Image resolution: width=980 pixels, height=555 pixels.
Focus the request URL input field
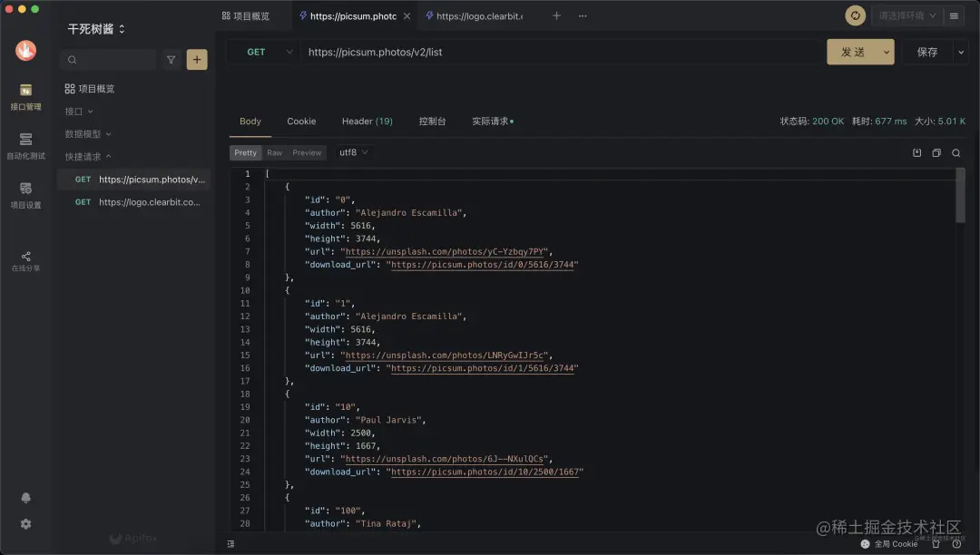tap(563, 52)
